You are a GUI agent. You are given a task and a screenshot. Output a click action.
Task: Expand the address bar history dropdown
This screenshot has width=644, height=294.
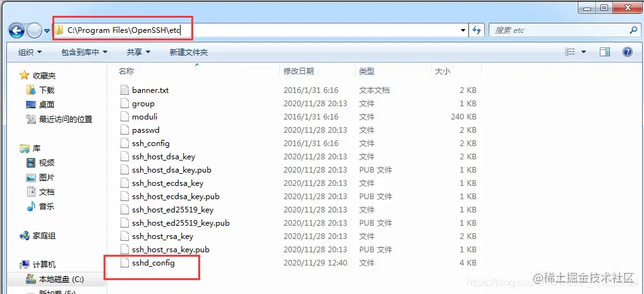[x=463, y=30]
